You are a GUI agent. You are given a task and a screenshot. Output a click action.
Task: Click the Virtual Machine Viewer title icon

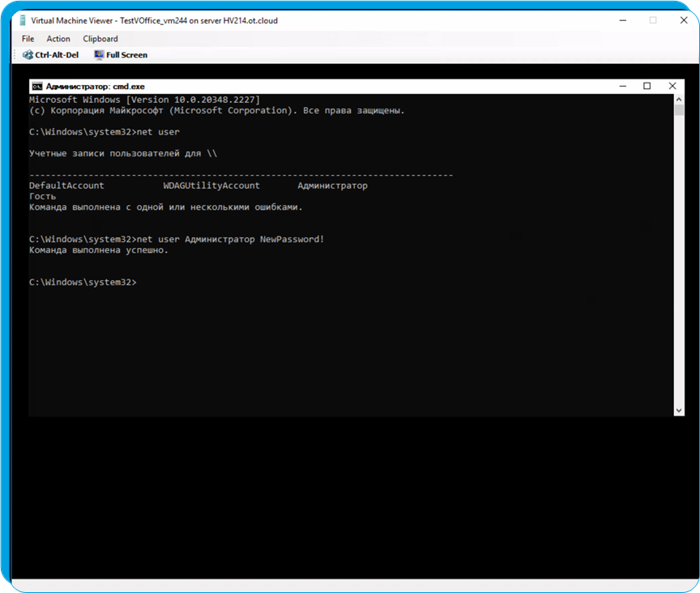coord(23,20)
